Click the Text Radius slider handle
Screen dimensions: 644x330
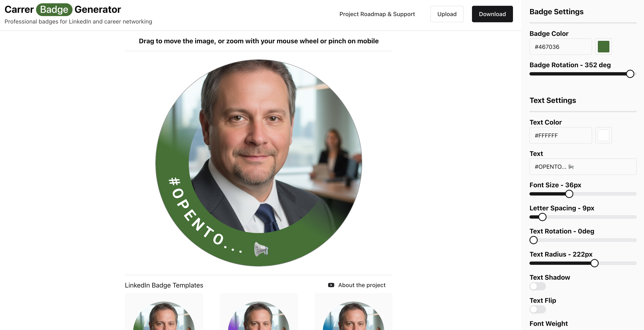pos(594,263)
